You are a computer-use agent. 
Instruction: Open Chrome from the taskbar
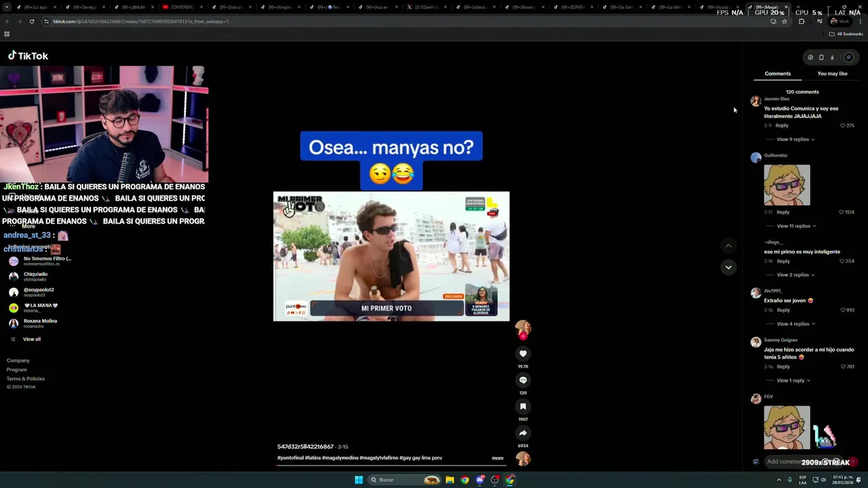pos(465,480)
